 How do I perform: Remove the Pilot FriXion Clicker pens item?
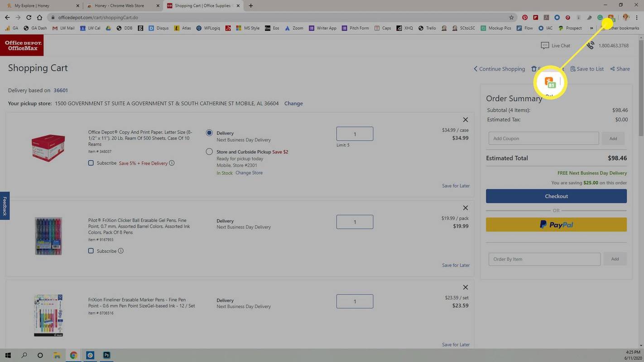[x=465, y=208]
